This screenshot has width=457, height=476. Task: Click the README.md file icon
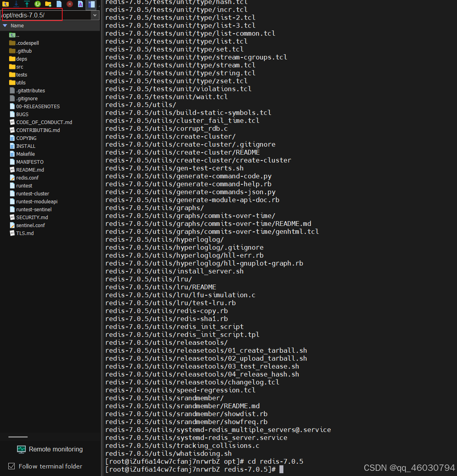12,170
